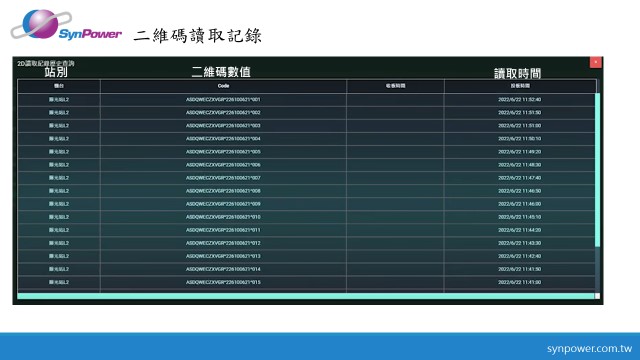Click the vertical scrollbar track below thumb

click(598, 269)
